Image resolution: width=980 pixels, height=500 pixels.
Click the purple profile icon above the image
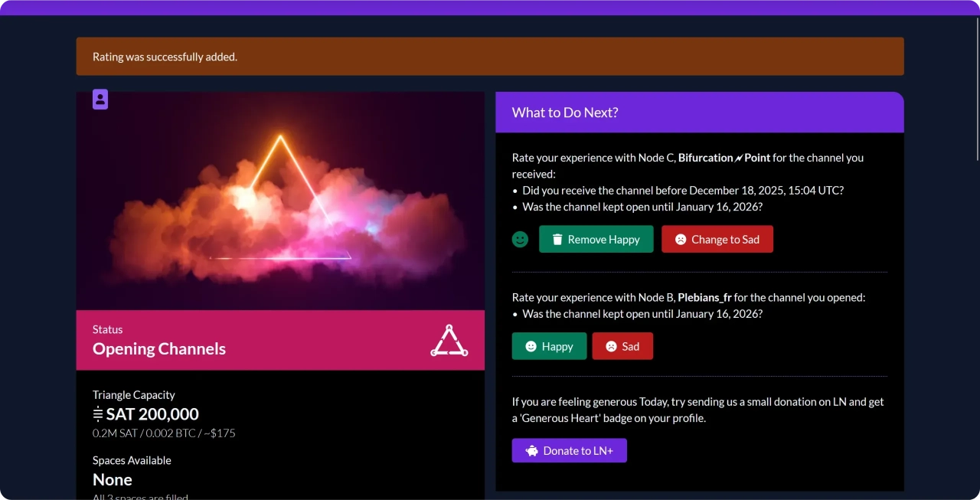pyautogui.click(x=100, y=100)
